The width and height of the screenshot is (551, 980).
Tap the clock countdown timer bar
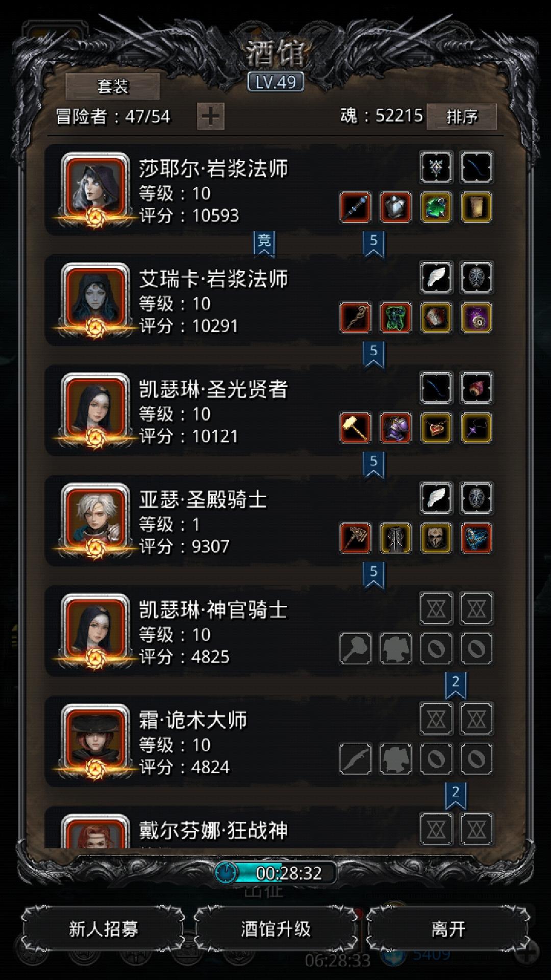point(275,873)
